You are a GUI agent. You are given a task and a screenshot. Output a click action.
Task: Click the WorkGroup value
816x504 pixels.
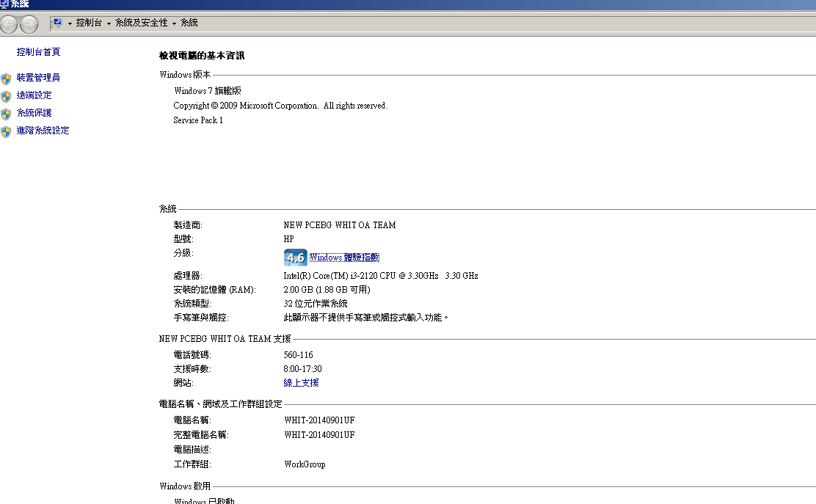click(x=305, y=464)
